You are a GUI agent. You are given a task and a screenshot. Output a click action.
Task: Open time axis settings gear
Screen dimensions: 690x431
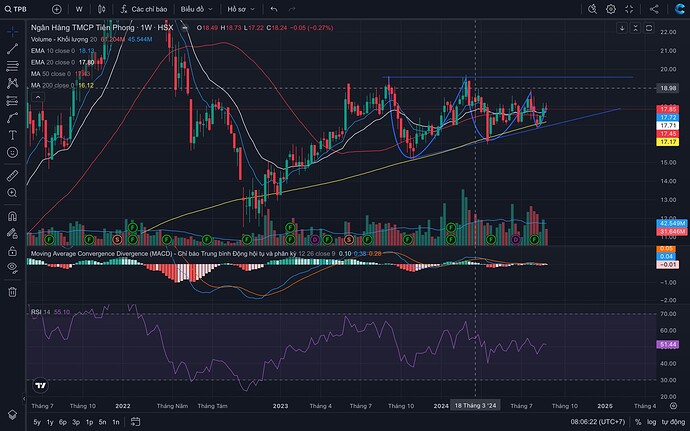point(673,405)
